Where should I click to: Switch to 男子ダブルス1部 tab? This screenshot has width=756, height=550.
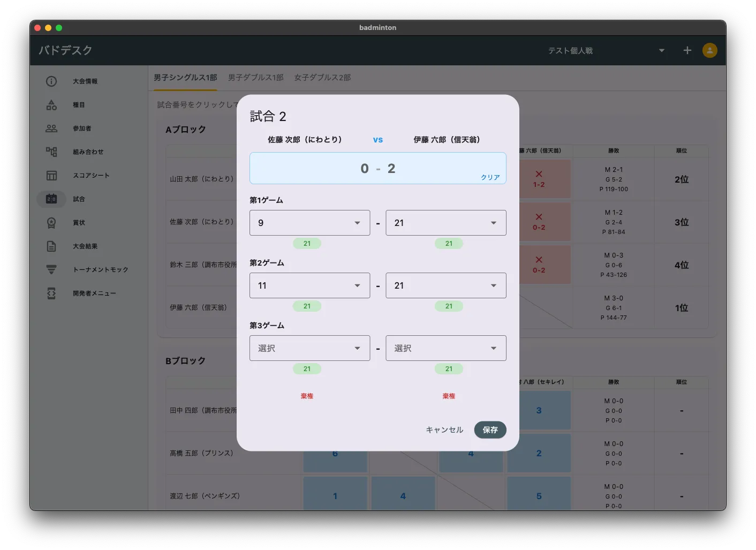click(x=255, y=78)
